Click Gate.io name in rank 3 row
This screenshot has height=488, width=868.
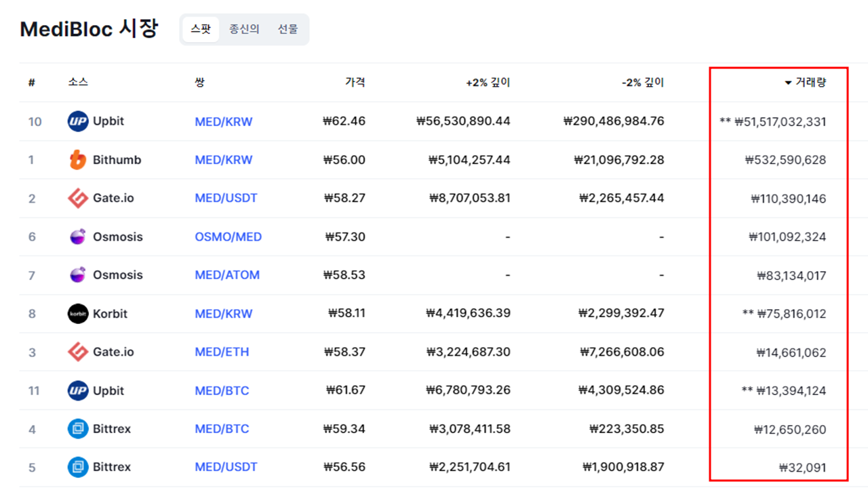pos(113,352)
